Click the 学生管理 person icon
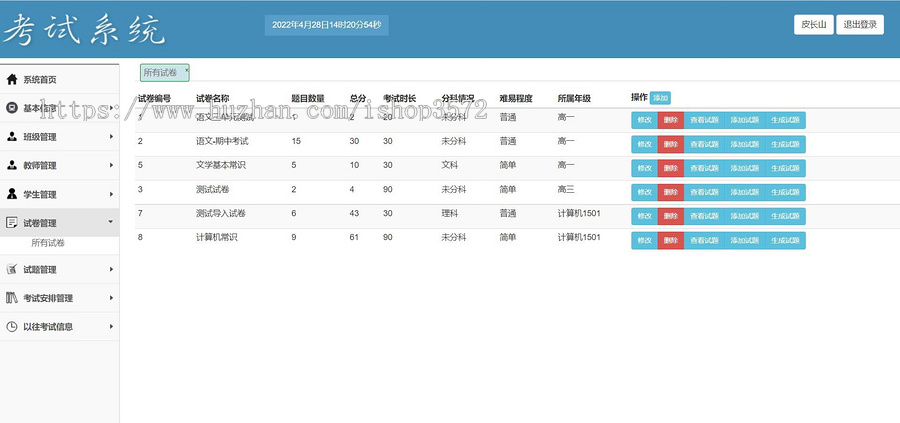 coord(11,194)
